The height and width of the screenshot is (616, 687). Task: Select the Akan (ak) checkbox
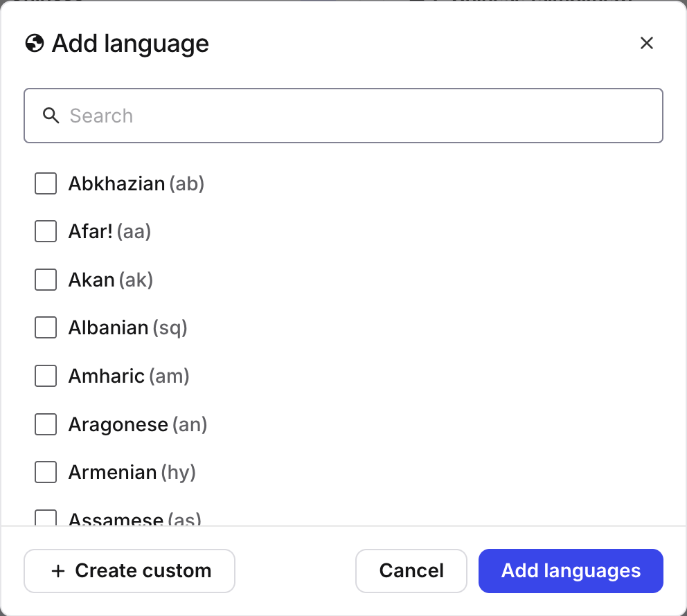[45, 280]
